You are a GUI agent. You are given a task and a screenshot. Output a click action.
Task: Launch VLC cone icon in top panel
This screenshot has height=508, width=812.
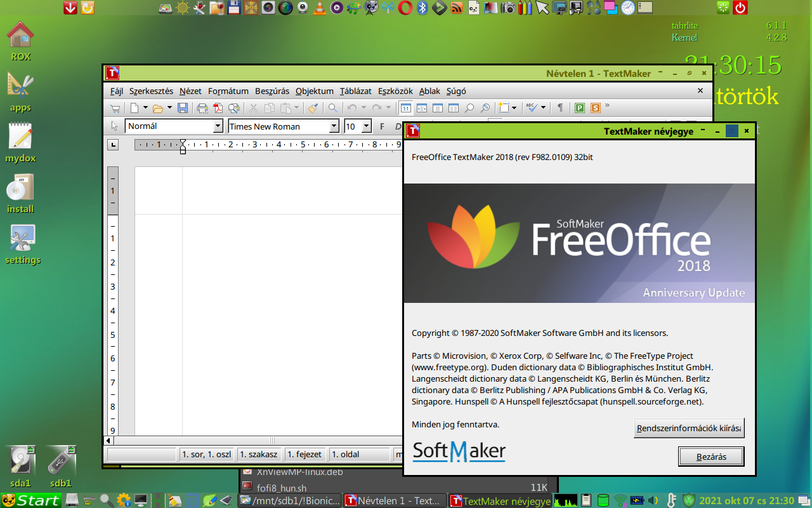click(320, 8)
